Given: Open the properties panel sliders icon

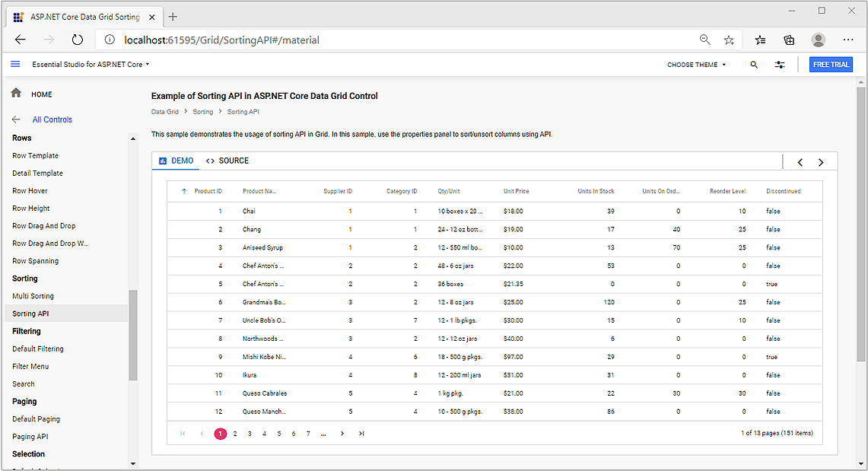Looking at the screenshot, I should point(780,65).
